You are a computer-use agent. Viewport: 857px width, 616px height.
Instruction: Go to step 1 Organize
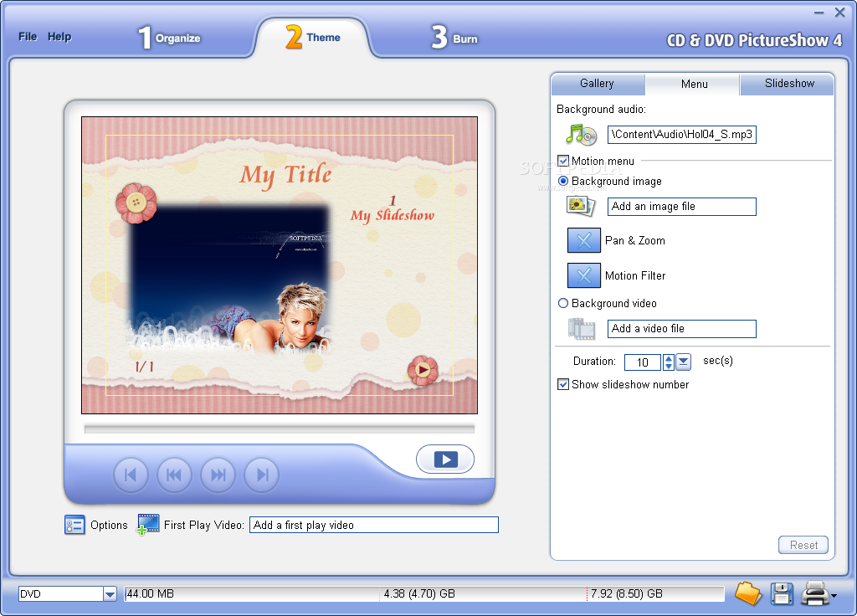[169, 38]
